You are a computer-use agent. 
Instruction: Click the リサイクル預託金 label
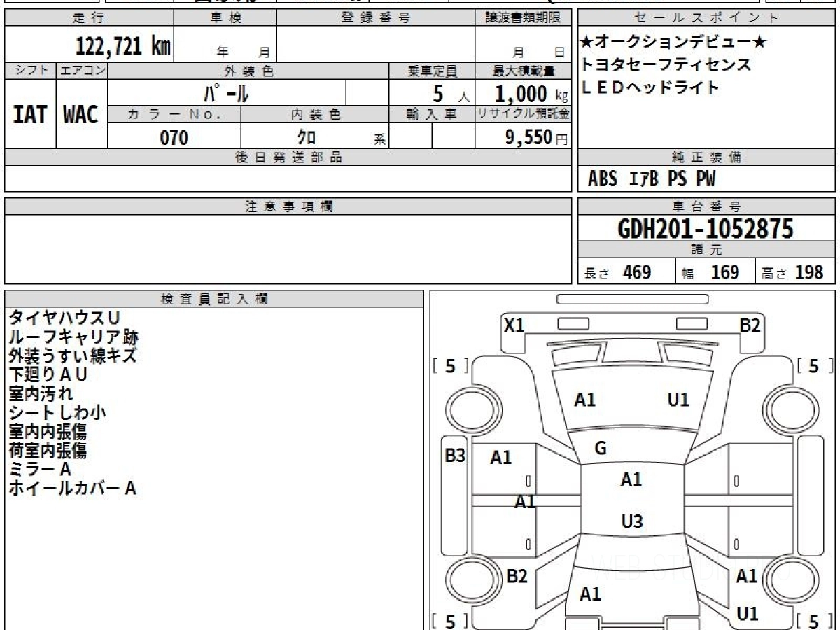tap(522, 113)
